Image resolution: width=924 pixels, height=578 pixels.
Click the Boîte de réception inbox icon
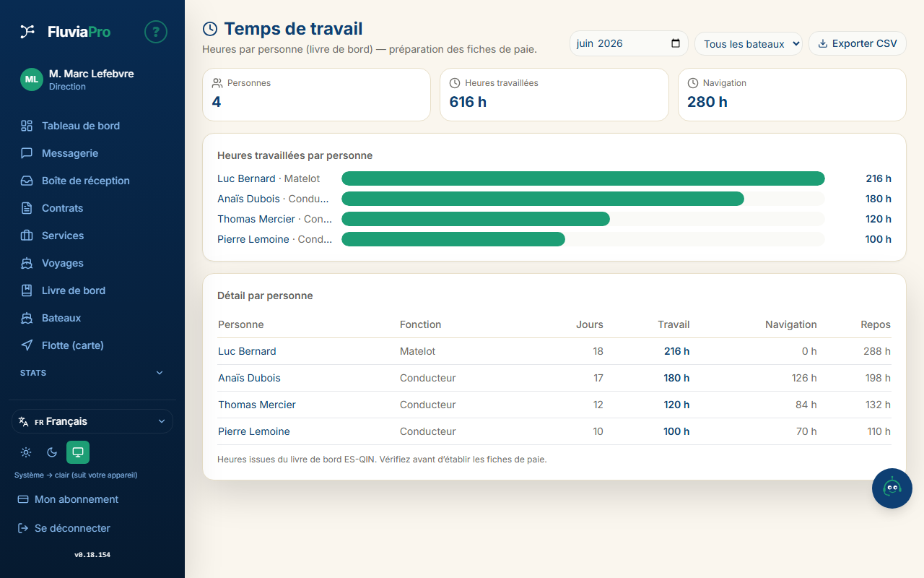tap(27, 181)
